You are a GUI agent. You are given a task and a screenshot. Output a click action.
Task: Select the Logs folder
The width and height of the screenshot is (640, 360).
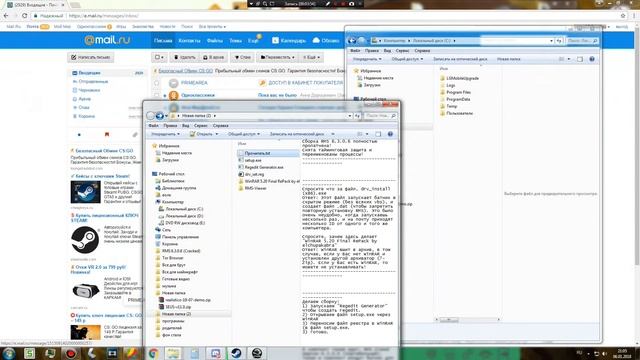click(447, 85)
